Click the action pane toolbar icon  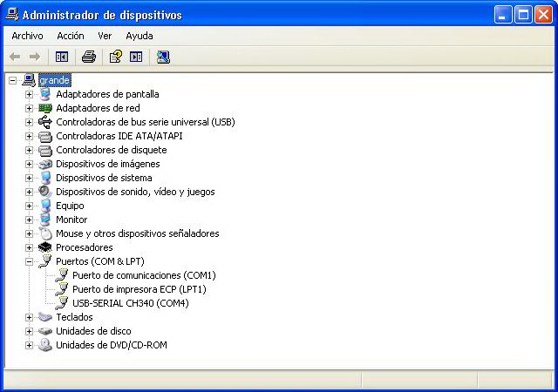click(136, 57)
